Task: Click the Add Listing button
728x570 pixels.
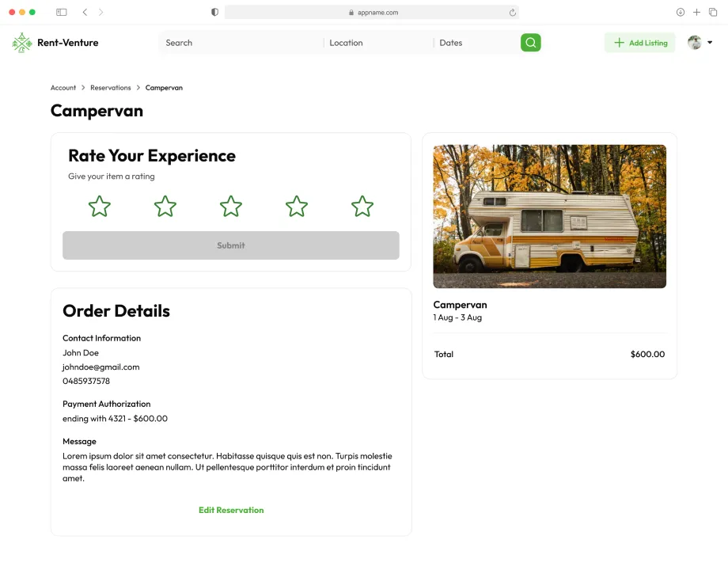Action: pyautogui.click(x=640, y=43)
